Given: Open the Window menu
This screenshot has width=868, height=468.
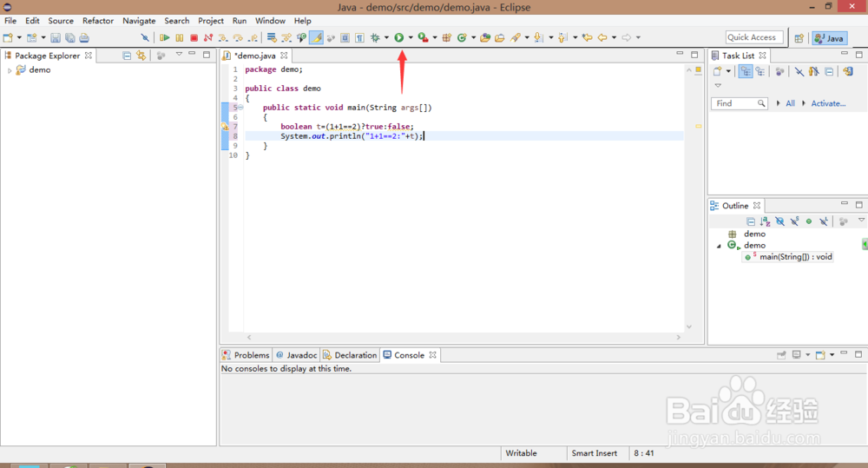Looking at the screenshot, I should (x=270, y=21).
